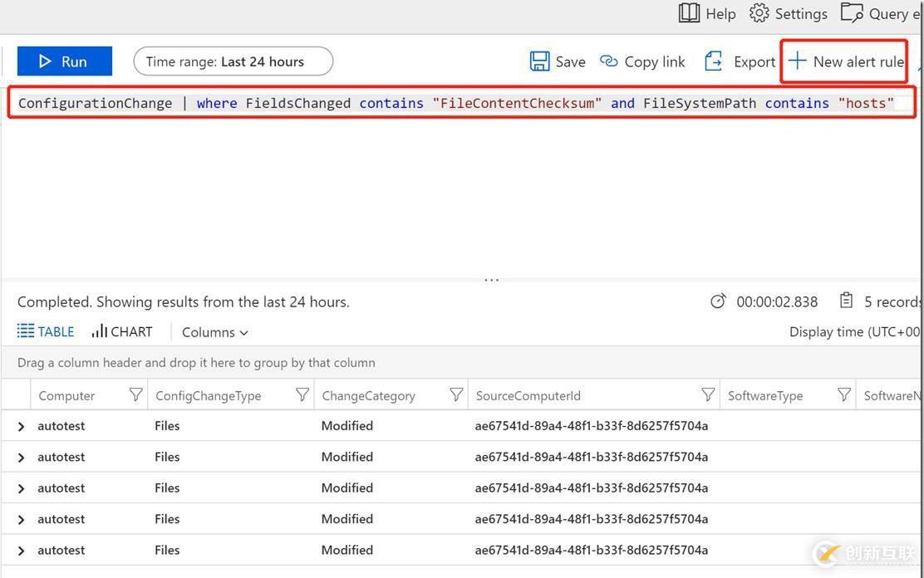Click inside the ConfigurationChange query editor

(x=332, y=103)
